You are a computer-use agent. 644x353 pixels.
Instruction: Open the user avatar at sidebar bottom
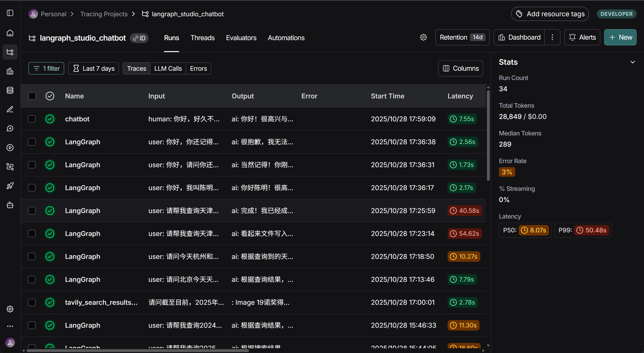(x=10, y=342)
